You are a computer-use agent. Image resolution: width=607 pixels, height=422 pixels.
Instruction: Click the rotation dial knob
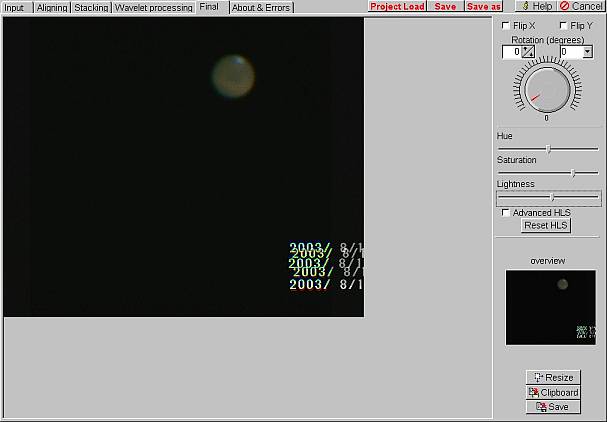(x=546, y=89)
